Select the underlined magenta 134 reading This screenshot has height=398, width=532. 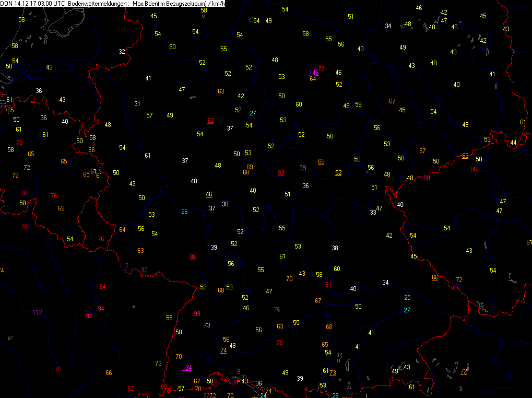187,368
